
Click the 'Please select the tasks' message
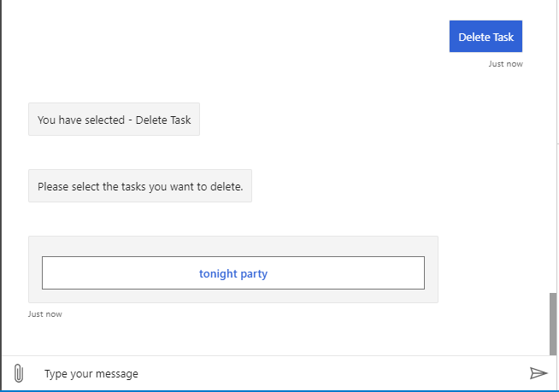[x=140, y=186]
